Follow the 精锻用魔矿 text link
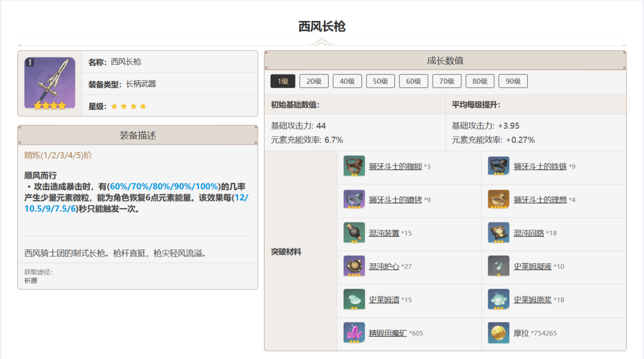 coord(388,333)
